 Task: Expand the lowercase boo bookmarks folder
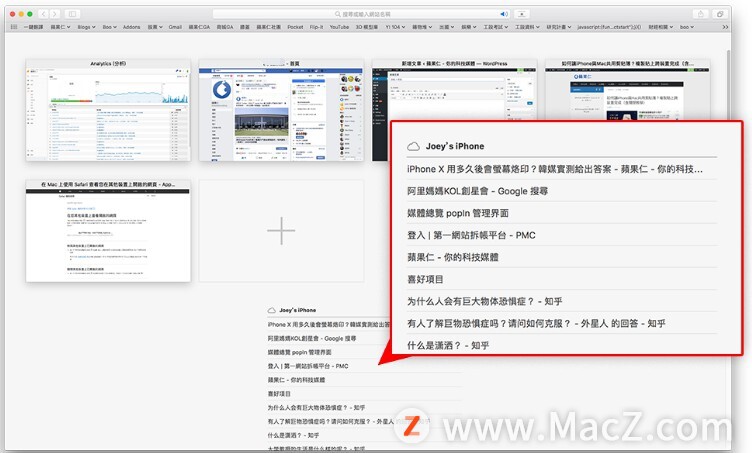pyautogui.click(x=687, y=27)
